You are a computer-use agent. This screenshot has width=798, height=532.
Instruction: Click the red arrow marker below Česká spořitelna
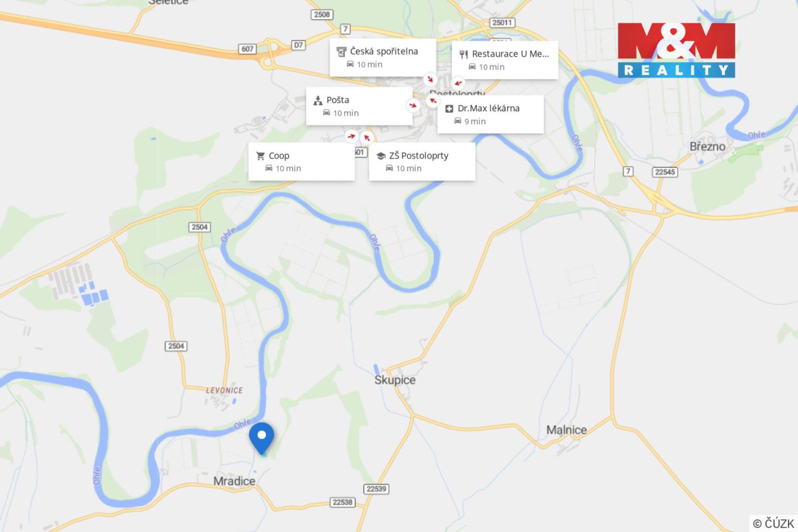(430, 79)
